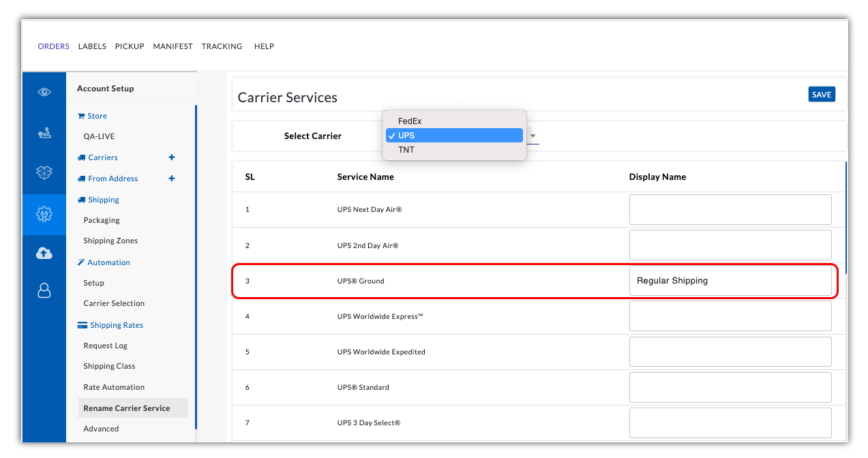This screenshot has width=868, height=458.
Task: Switch to the TRACKING menu
Action: 222,46
